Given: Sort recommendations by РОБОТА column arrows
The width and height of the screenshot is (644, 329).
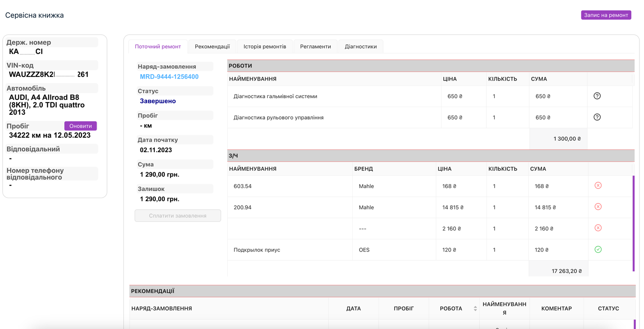Looking at the screenshot, I should [x=475, y=308].
